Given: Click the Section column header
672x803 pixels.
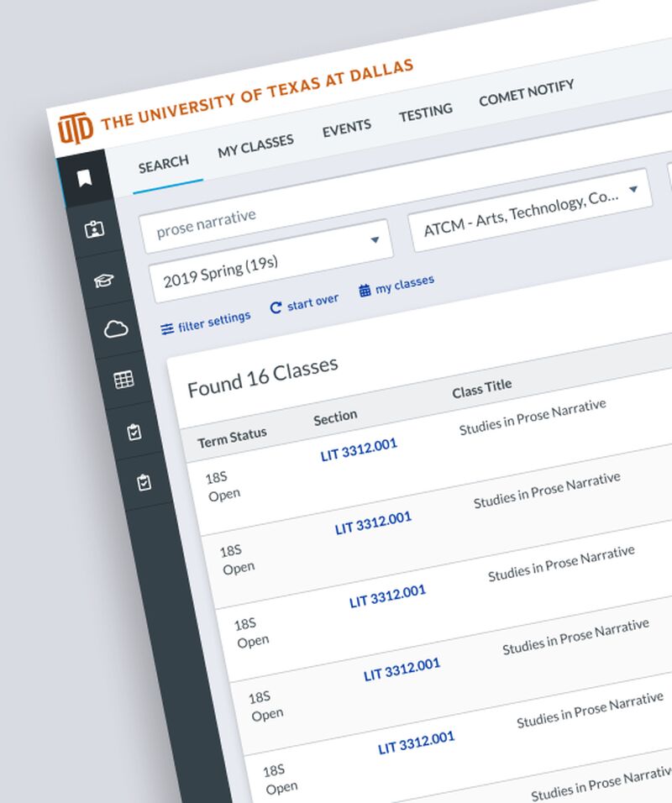Looking at the screenshot, I should 335,418.
